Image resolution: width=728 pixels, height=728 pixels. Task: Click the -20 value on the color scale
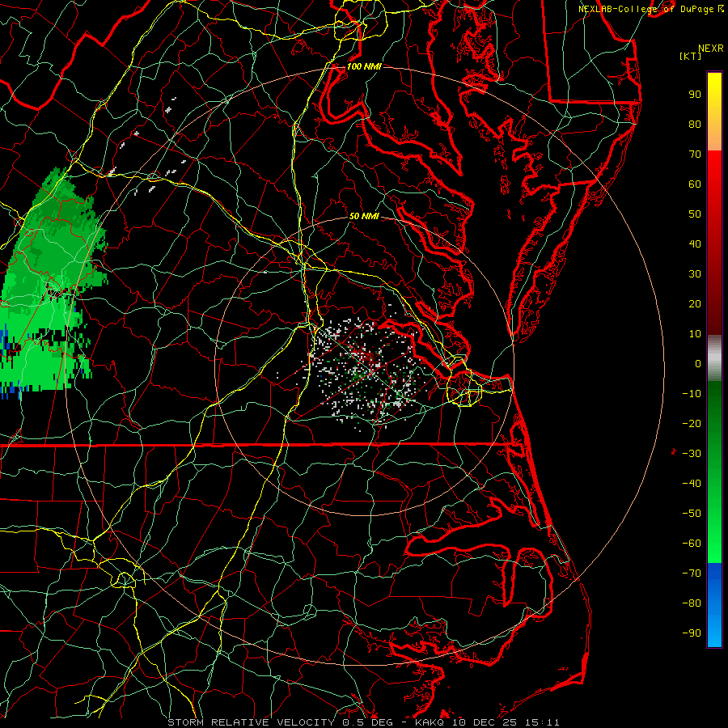692,423
